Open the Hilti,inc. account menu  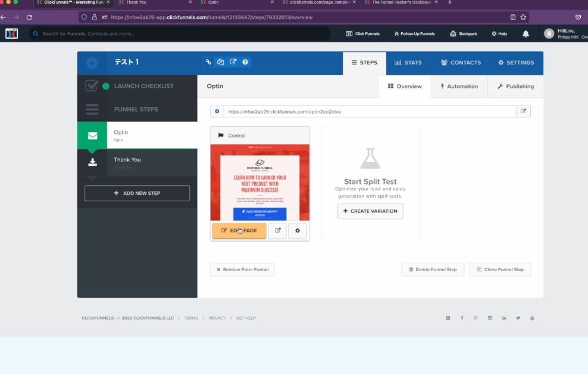coord(565,34)
